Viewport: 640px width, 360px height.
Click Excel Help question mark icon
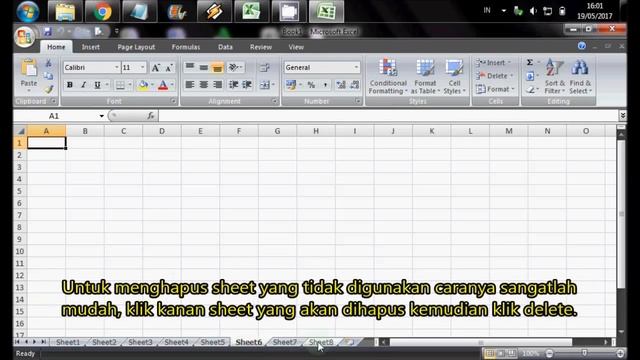click(582, 46)
